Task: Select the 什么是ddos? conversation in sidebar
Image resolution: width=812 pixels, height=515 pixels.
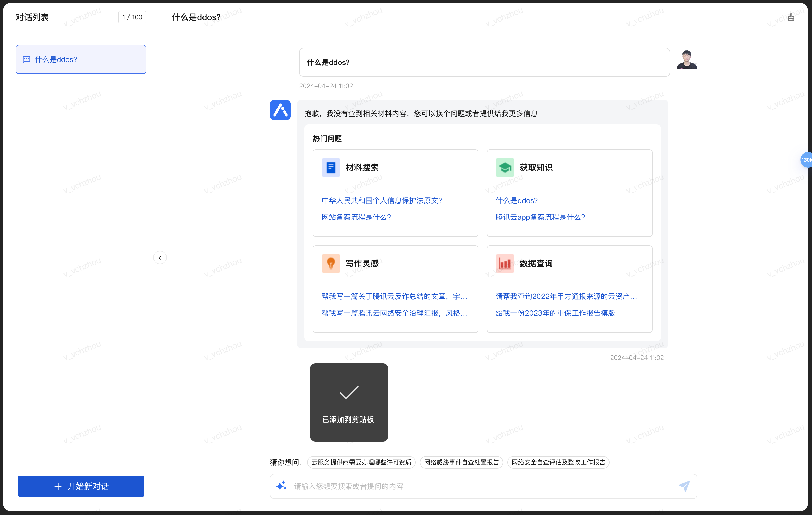Action: tap(81, 59)
